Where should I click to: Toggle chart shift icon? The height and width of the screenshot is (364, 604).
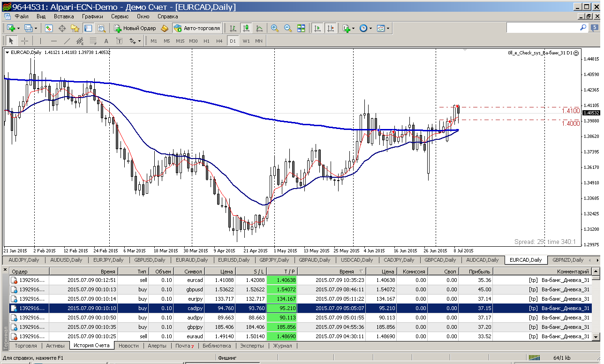(331, 28)
